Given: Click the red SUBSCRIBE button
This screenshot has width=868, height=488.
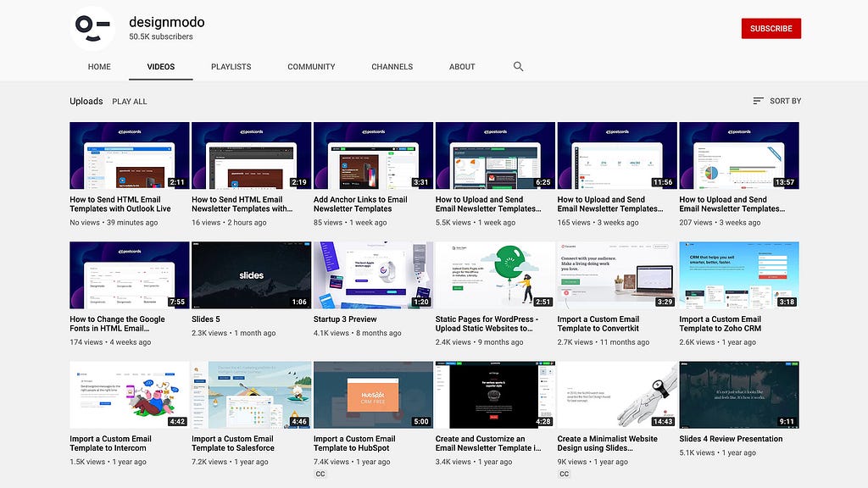Looking at the screenshot, I should (x=771, y=28).
